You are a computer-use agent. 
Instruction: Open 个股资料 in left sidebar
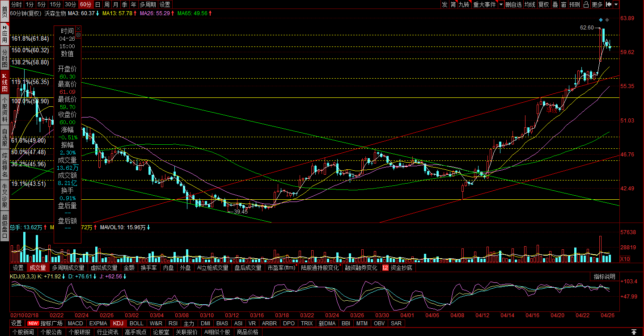click(4, 110)
